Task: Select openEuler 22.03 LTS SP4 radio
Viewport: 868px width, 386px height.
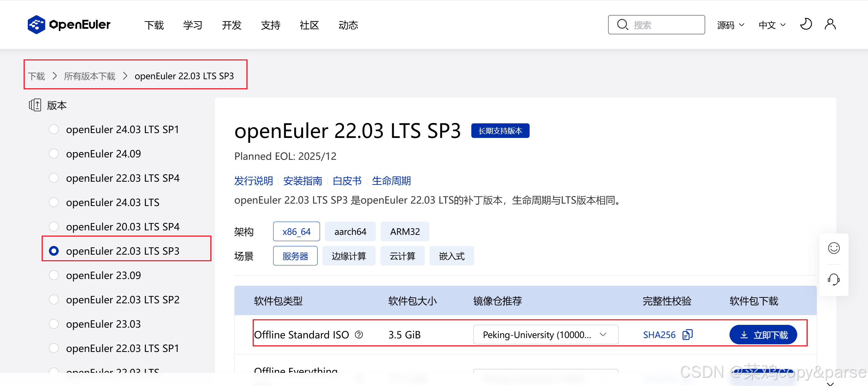Action: coord(54,178)
